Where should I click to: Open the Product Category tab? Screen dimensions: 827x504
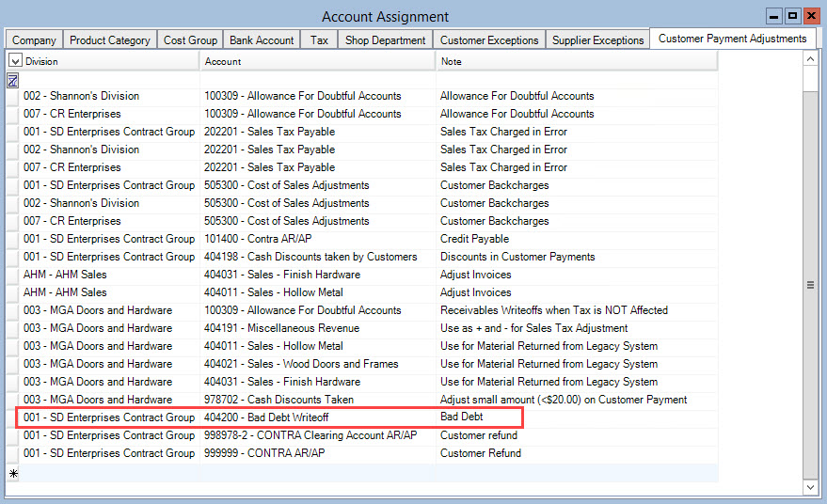[110, 40]
